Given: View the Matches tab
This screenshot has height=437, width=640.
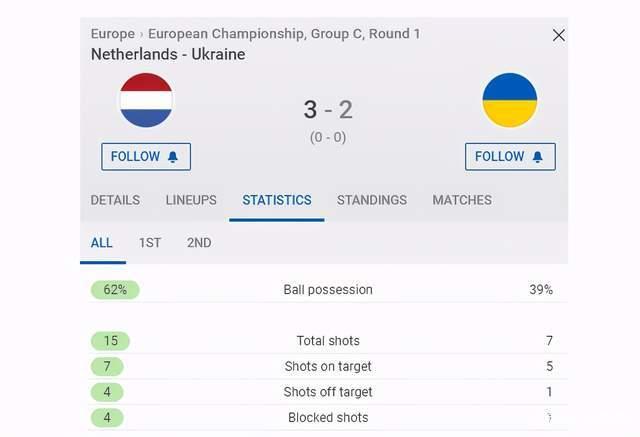Looking at the screenshot, I should (462, 200).
